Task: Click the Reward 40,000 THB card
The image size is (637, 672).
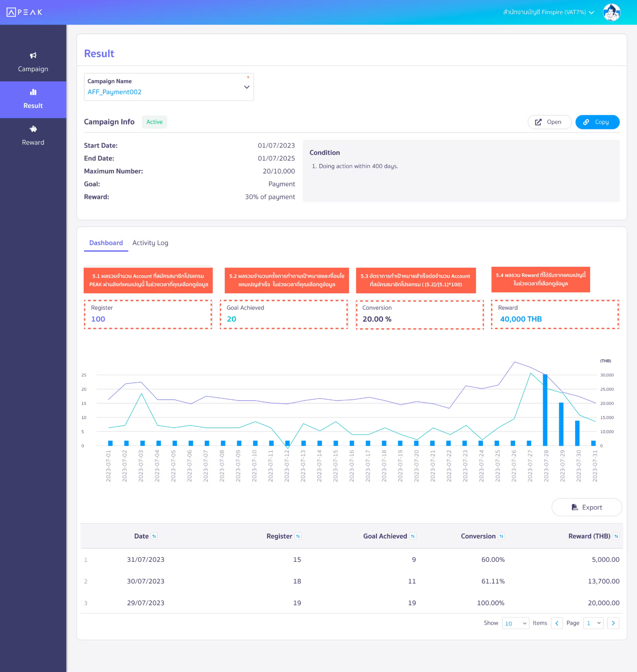Action: (x=555, y=314)
